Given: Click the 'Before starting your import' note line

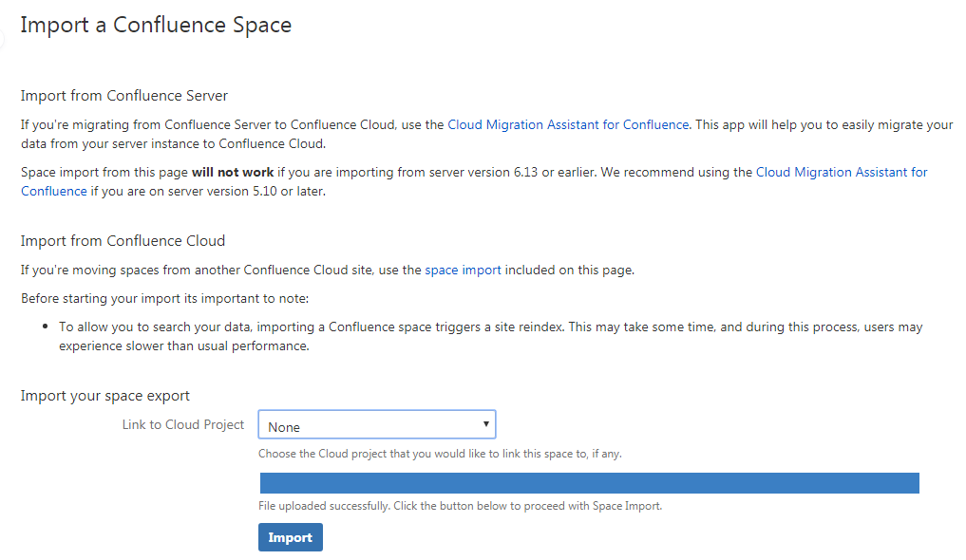Looking at the screenshot, I should click(x=164, y=299).
